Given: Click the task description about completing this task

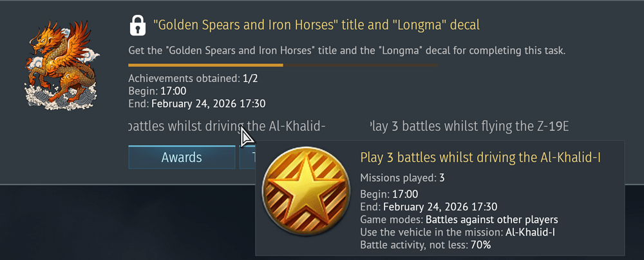Looking at the screenshot, I should [x=346, y=50].
